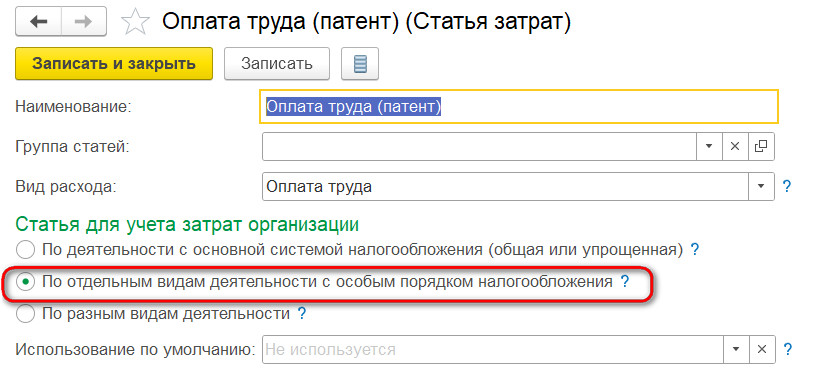
Task: Show help for Вид расхода question mark
Action: point(787,186)
